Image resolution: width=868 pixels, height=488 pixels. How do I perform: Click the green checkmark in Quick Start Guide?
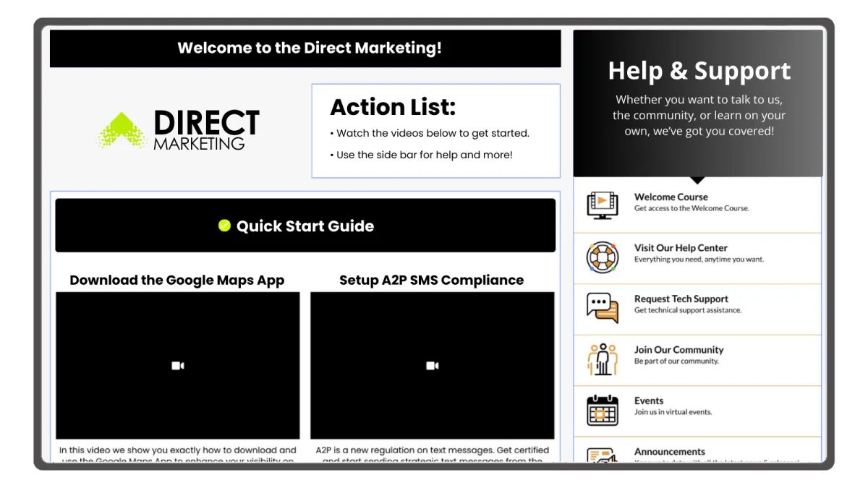[x=224, y=226]
